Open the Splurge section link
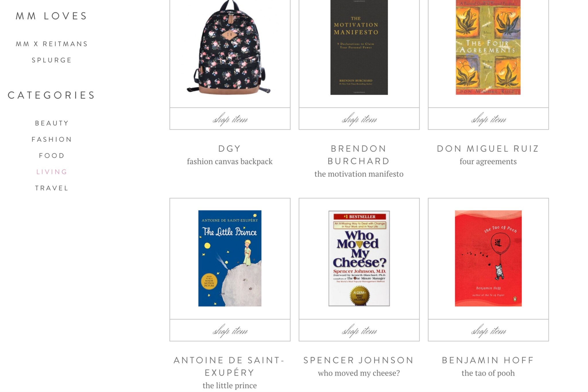The width and height of the screenshot is (588, 392). 52,60
